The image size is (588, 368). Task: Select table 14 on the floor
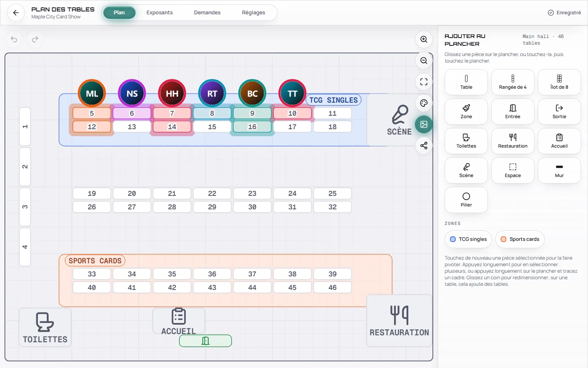pyautogui.click(x=172, y=127)
